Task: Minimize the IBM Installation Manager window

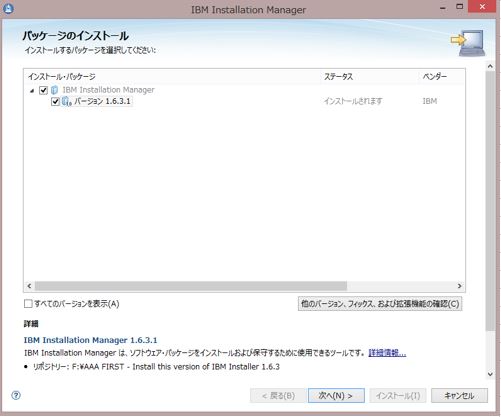Action: tap(443, 7)
